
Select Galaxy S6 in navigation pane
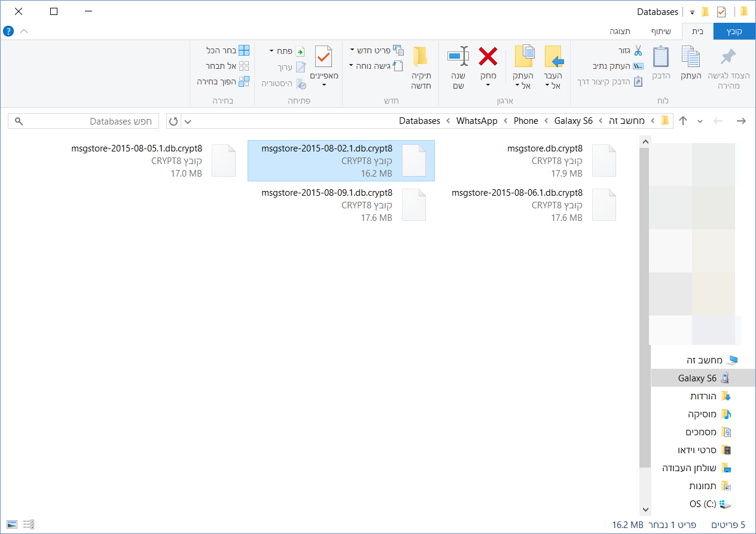point(697,378)
